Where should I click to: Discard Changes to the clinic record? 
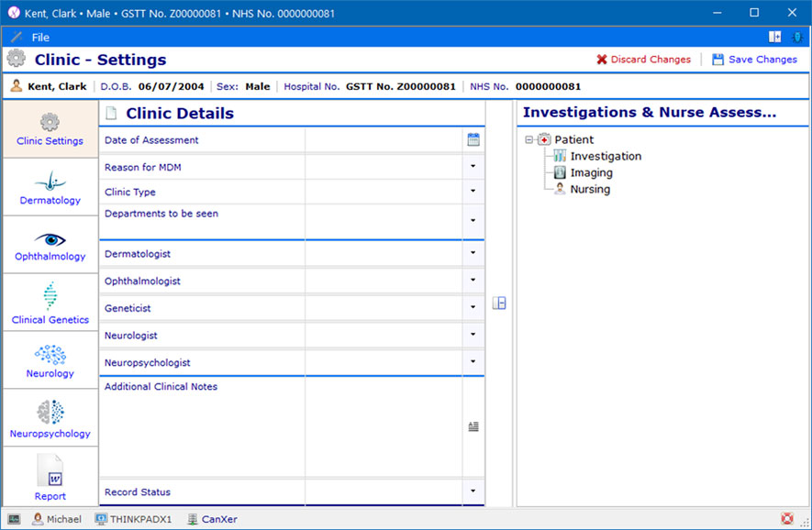coord(644,60)
